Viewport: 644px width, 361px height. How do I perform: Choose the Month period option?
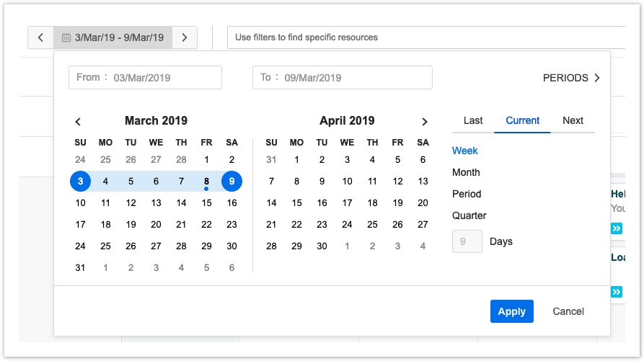coord(466,172)
